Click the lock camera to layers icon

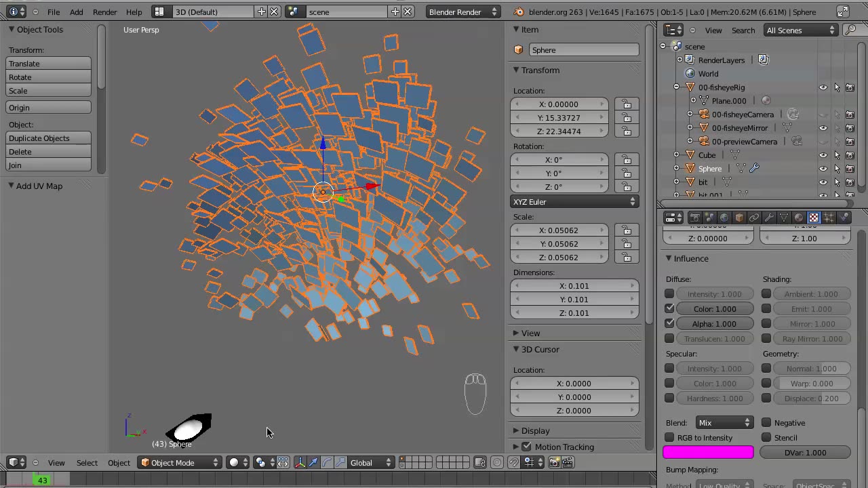point(479,462)
